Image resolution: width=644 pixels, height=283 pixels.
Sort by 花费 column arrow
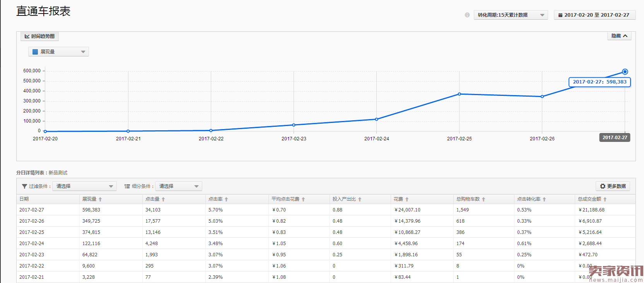[407, 199]
